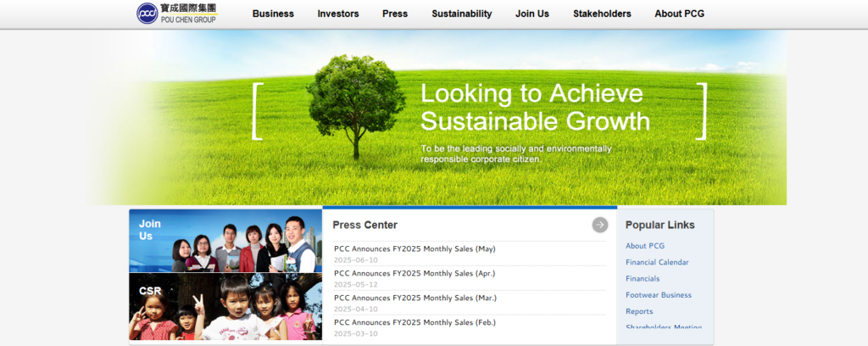Open the Business menu

click(273, 14)
